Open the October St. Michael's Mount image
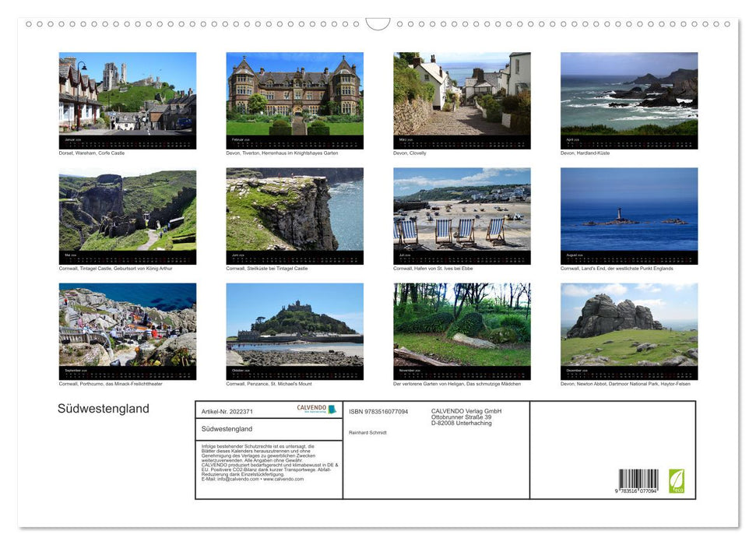This screenshot has width=756, height=545. [295, 330]
